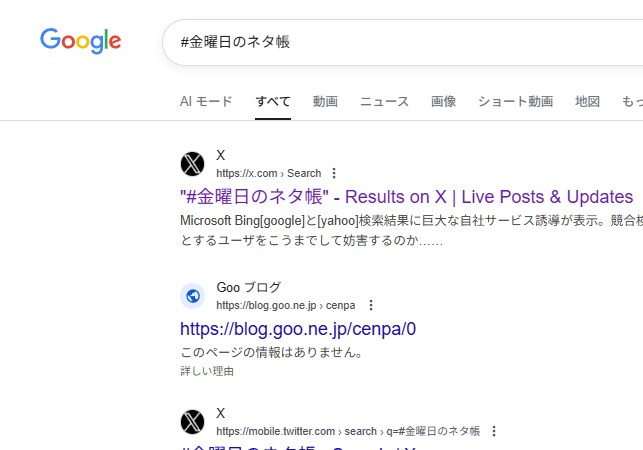Click the https://x.com › Search URL breadcrumb

coord(268,173)
